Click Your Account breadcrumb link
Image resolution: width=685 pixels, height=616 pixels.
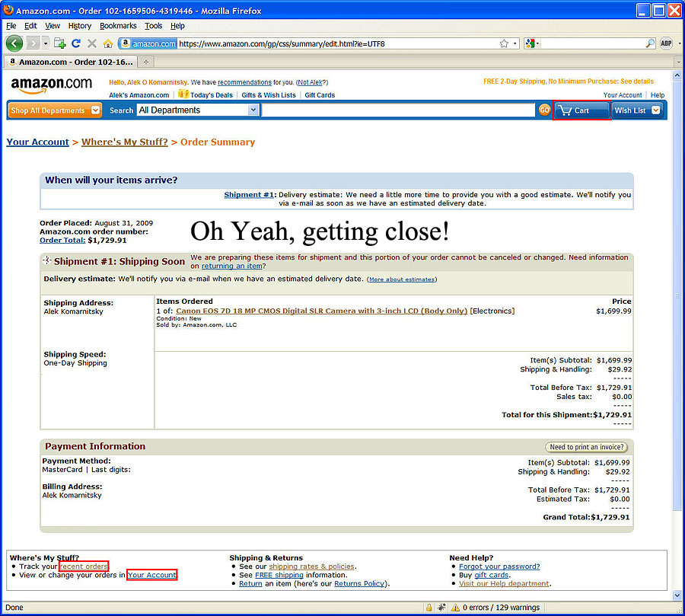coord(37,142)
